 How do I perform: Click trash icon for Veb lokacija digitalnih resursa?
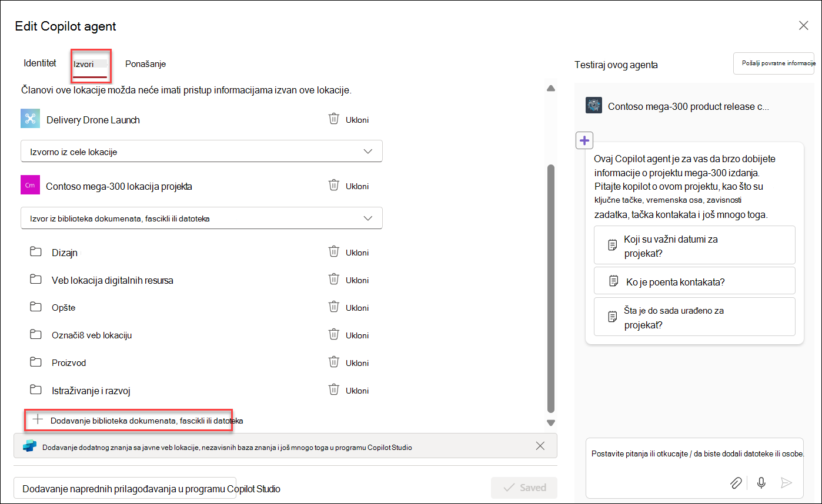(333, 280)
